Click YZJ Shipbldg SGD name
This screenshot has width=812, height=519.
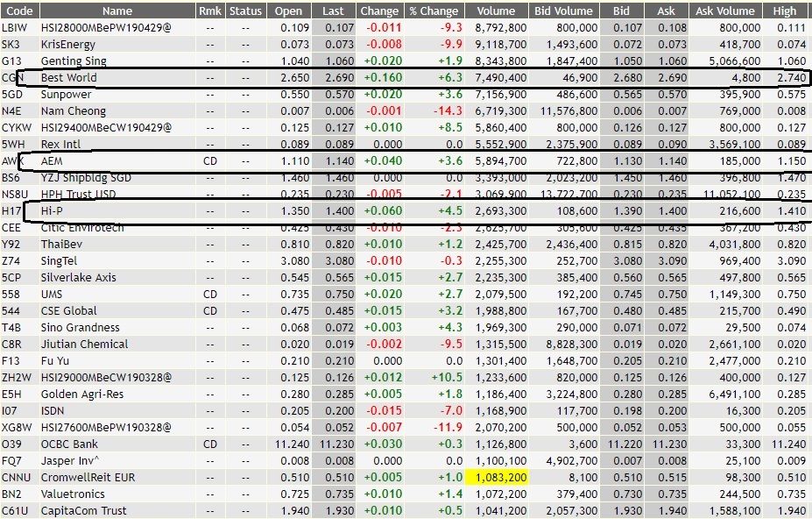(86, 178)
